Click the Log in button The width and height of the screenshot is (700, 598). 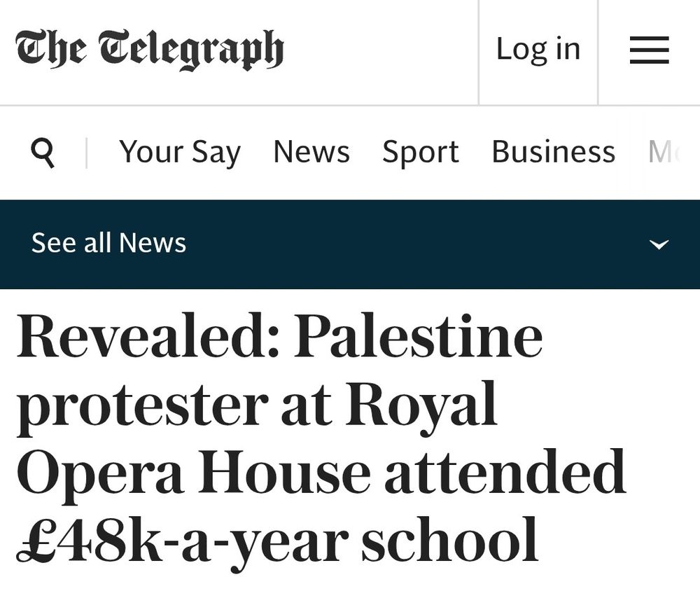click(538, 50)
